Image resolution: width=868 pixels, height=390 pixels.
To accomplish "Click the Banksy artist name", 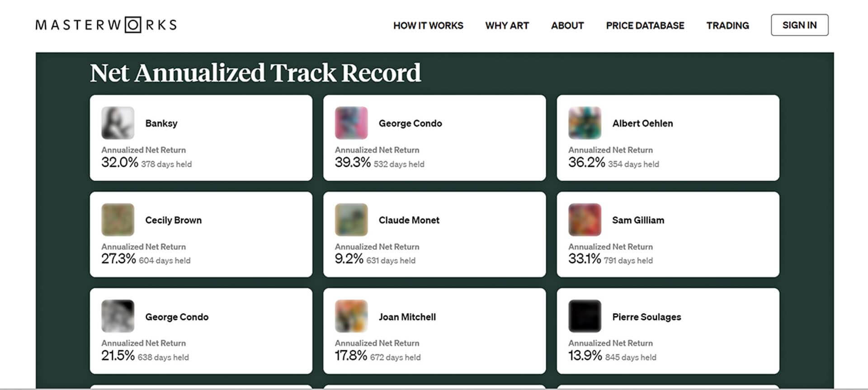I will point(161,123).
